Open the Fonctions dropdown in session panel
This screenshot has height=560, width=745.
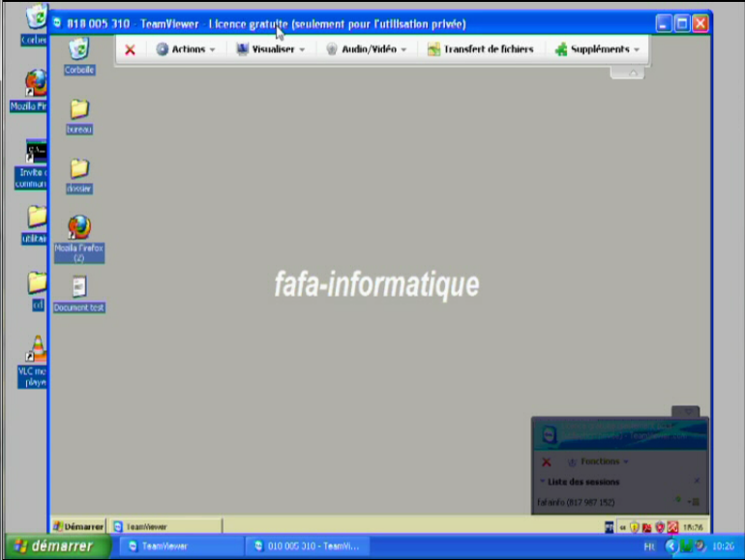click(x=598, y=461)
